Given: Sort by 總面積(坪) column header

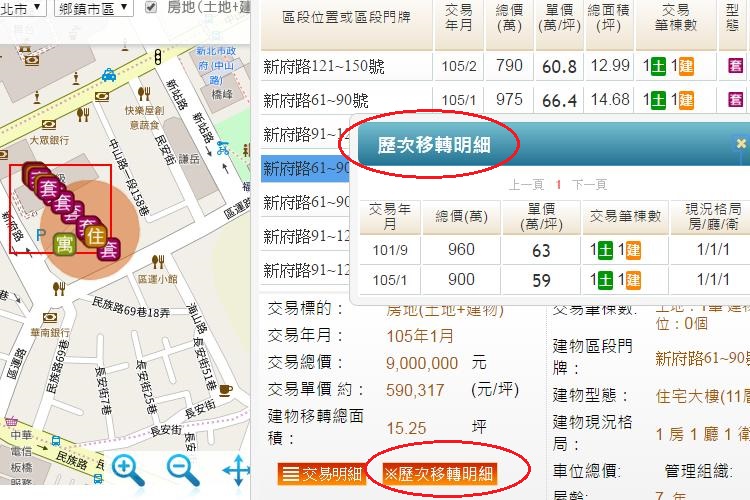Looking at the screenshot, I should click(609, 17).
